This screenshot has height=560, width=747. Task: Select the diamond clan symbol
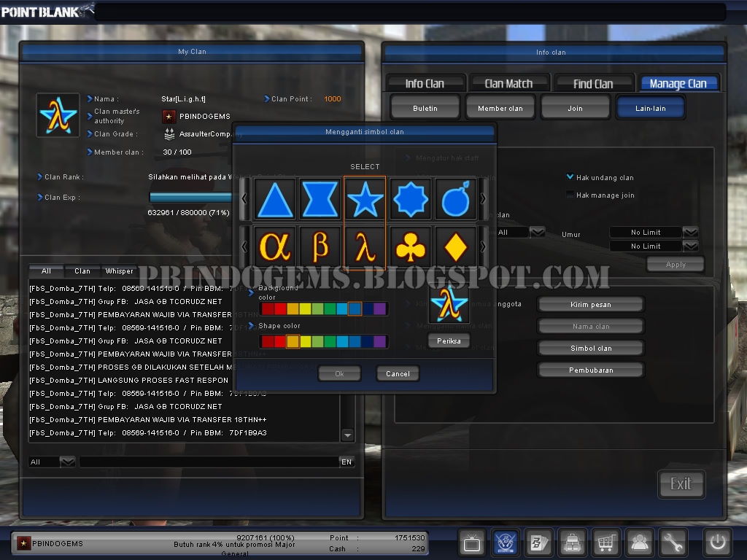(454, 246)
